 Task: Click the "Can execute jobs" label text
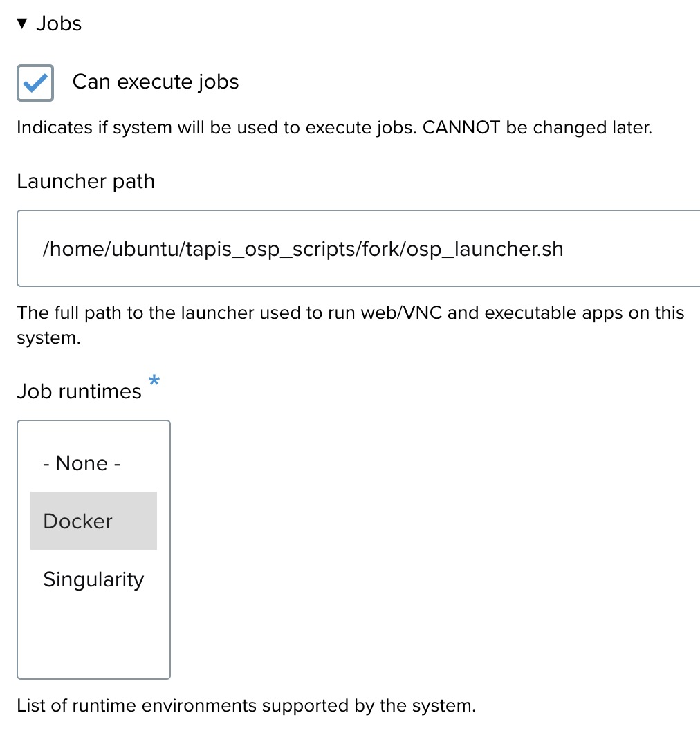(156, 82)
